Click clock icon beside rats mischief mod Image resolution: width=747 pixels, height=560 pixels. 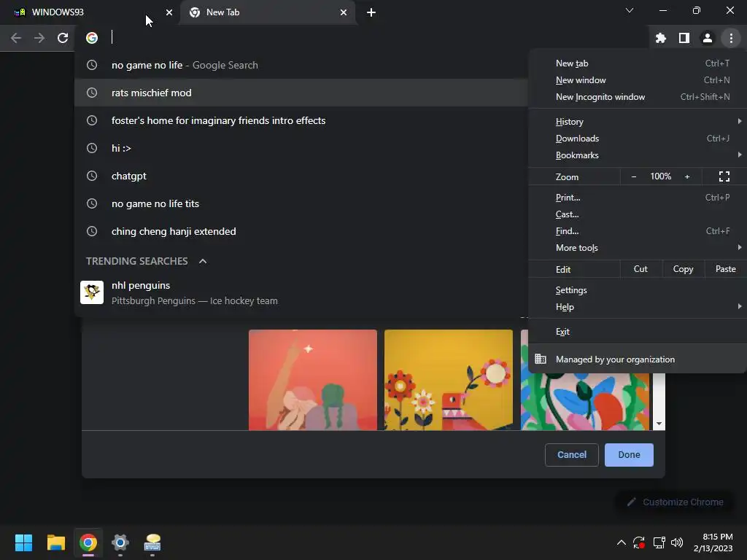click(x=92, y=93)
